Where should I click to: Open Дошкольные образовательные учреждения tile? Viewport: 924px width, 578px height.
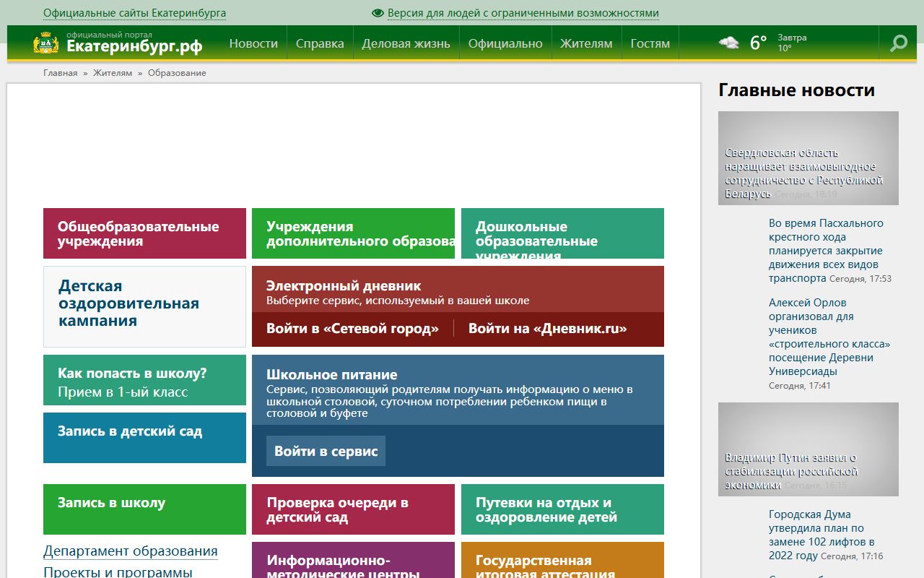(562, 233)
